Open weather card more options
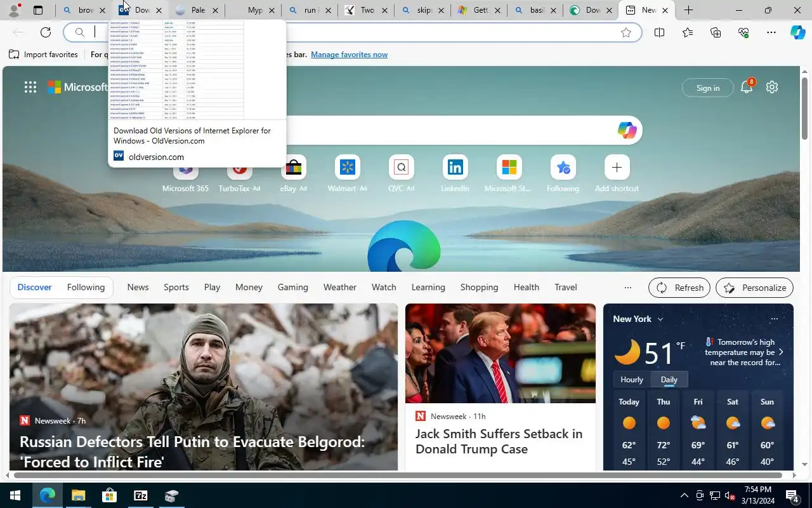The height and width of the screenshot is (508, 812). pyautogui.click(x=774, y=319)
